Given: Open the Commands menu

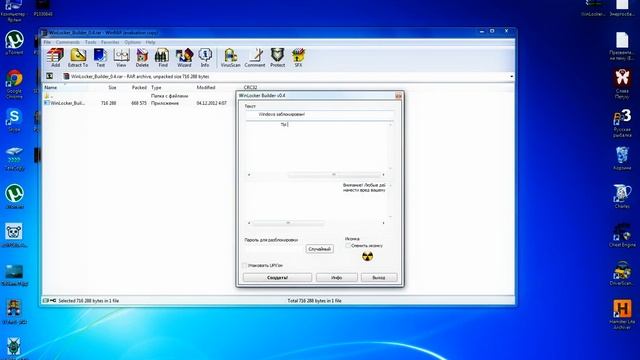Looking at the screenshot, I should 68,42.
